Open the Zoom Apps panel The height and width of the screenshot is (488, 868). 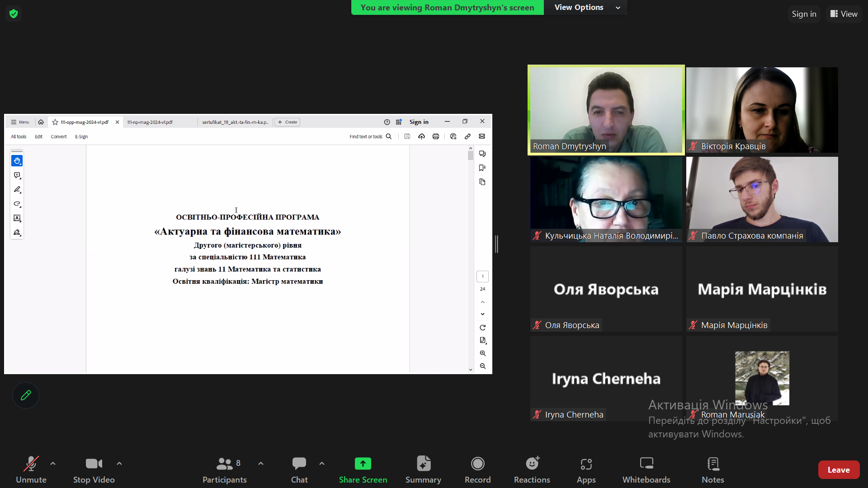coord(586,469)
